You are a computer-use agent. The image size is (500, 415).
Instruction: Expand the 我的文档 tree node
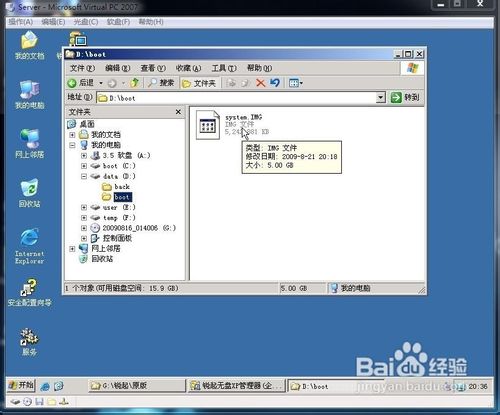coord(72,135)
